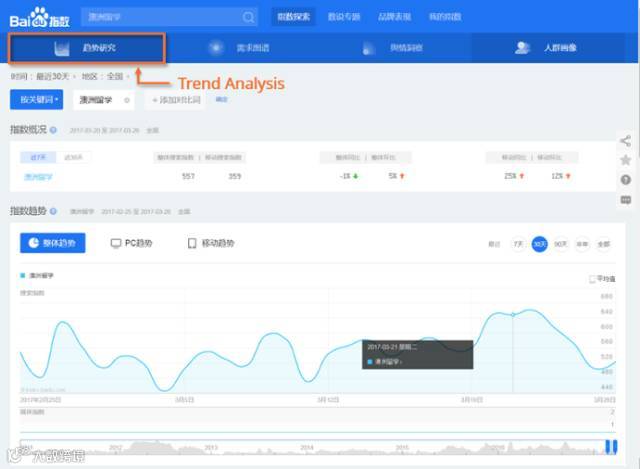Image resolution: width=640 pixels, height=469 pixels.
Task: Click the value 359 in overview
Action: click(x=235, y=176)
